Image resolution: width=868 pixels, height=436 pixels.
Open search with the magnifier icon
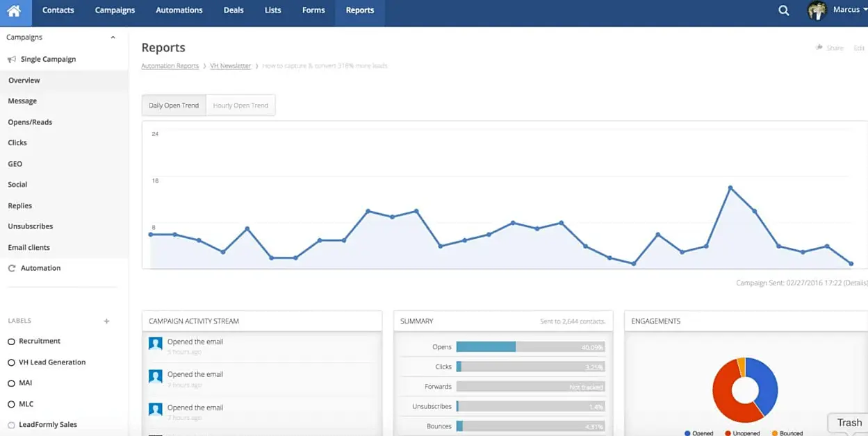tap(783, 10)
